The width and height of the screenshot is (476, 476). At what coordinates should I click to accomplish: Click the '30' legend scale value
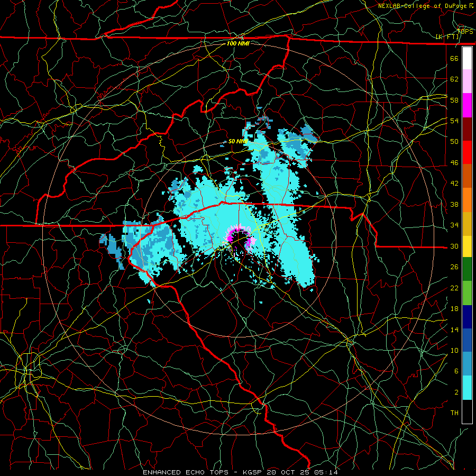pyautogui.click(x=454, y=246)
